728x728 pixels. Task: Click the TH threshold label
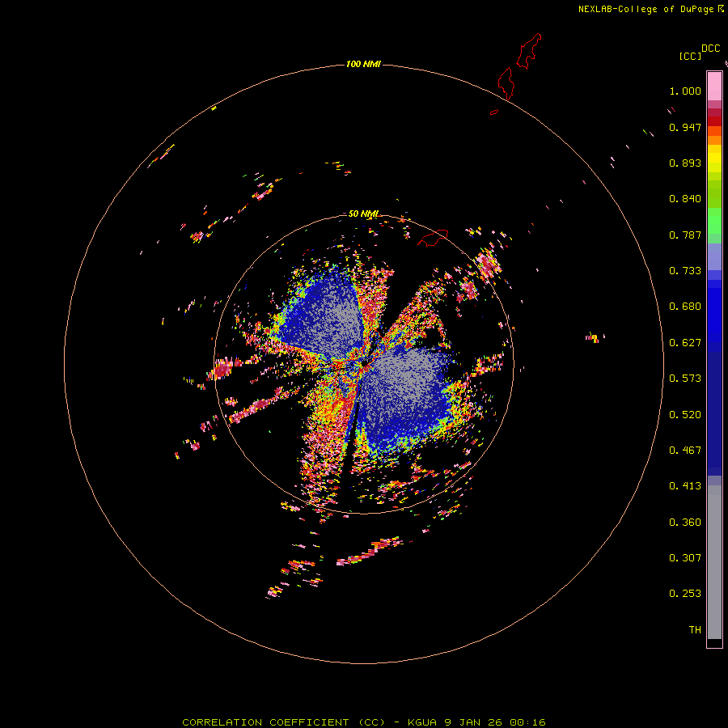695,630
